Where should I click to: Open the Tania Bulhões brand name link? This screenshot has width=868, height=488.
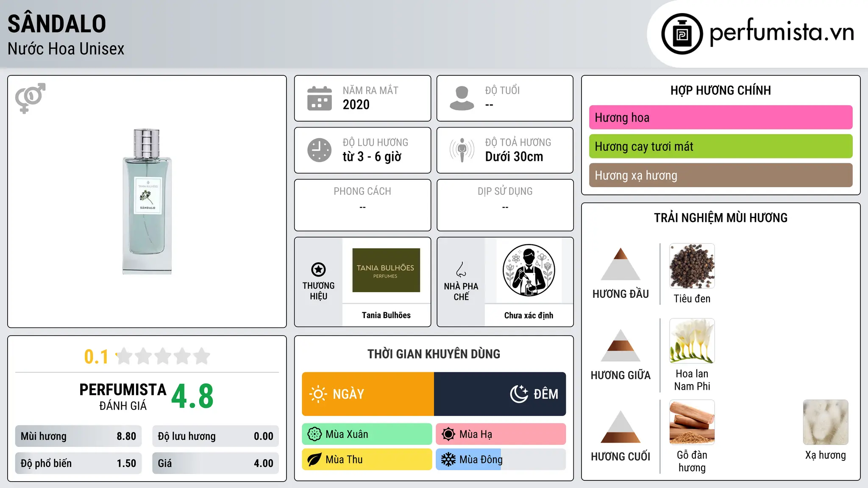point(386,315)
